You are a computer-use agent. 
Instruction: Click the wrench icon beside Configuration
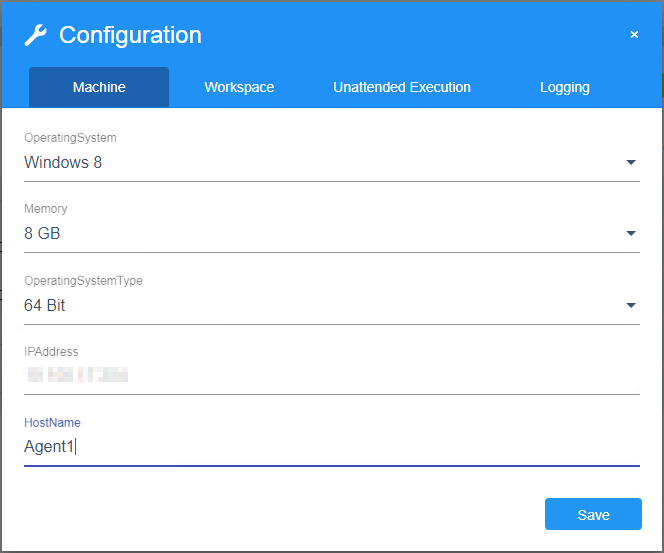[x=36, y=36]
